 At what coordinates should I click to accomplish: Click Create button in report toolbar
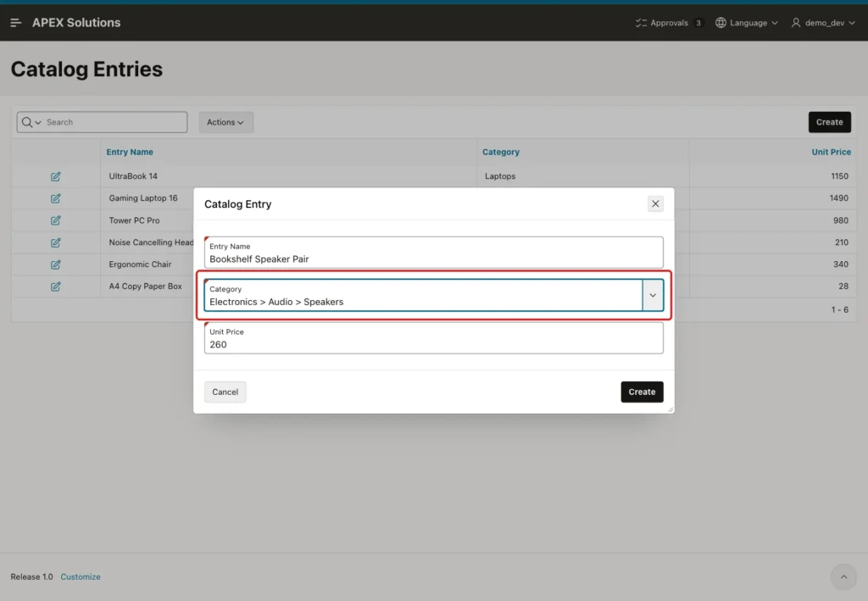pos(829,122)
